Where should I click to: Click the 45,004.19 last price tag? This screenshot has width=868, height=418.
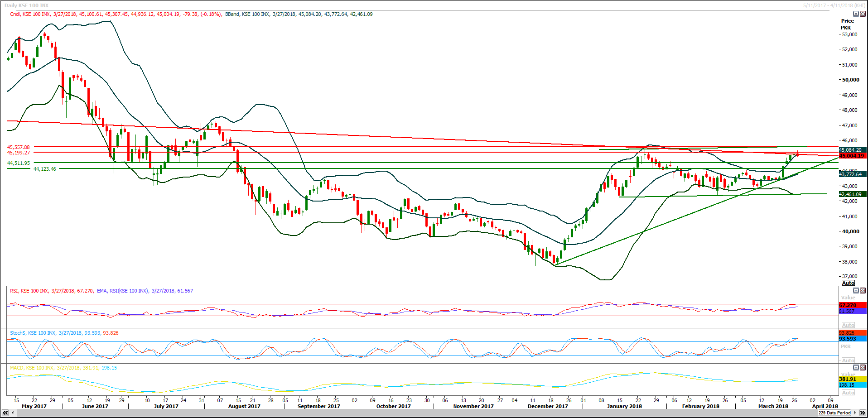[852, 156]
